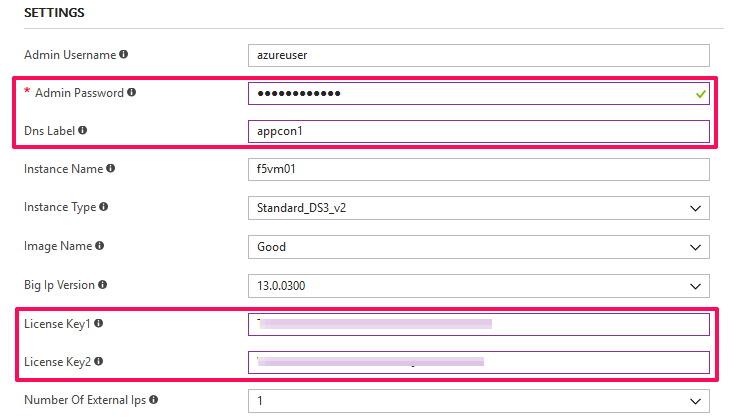Expand the Instance Type dropdown
The image size is (729, 419).
[x=479, y=208]
